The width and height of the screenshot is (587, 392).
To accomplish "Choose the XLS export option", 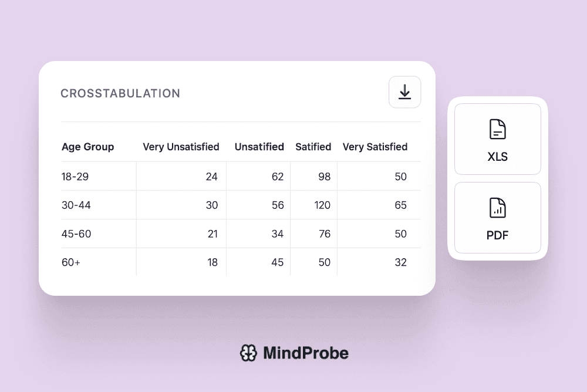I will point(497,140).
